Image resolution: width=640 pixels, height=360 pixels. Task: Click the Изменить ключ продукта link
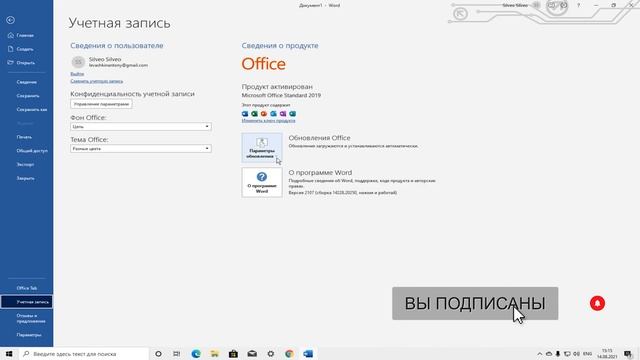click(268, 121)
